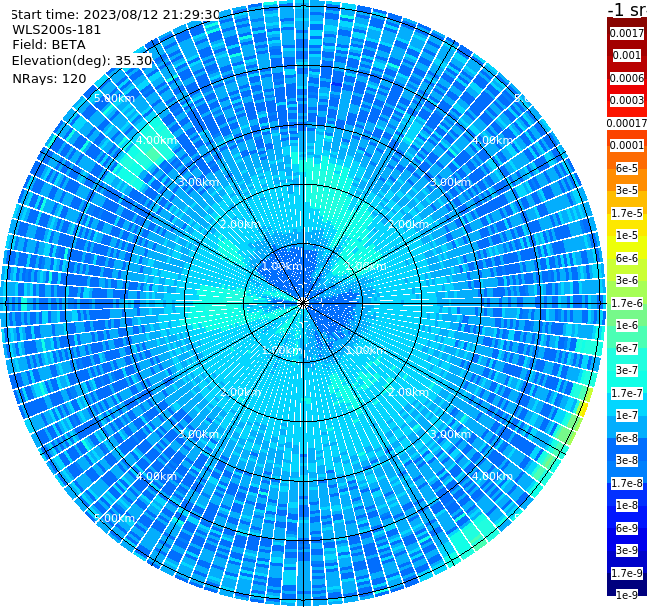Select the 1.7e-8 colorbar tick label

[627, 483]
